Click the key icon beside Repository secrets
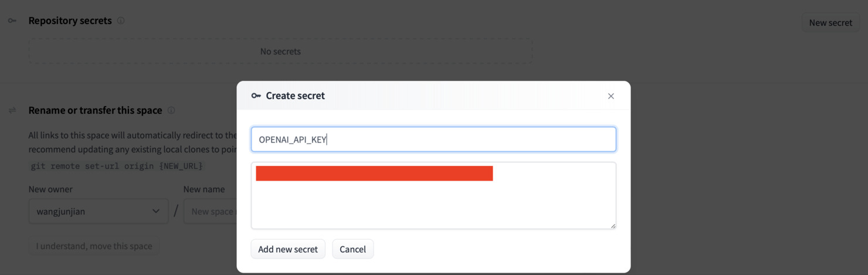This screenshot has height=275, width=868. (12, 21)
